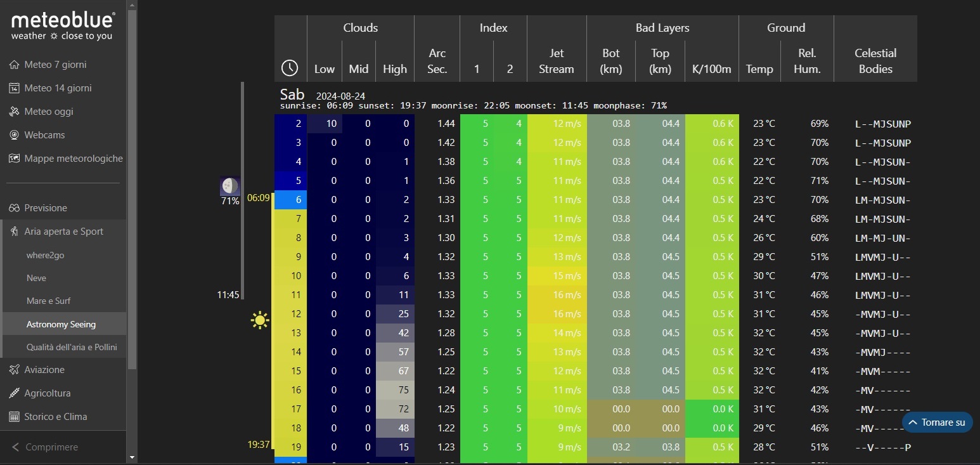This screenshot has height=465, width=980.
Task: Click the binoculars icon beside Previsione
Action: click(15, 208)
